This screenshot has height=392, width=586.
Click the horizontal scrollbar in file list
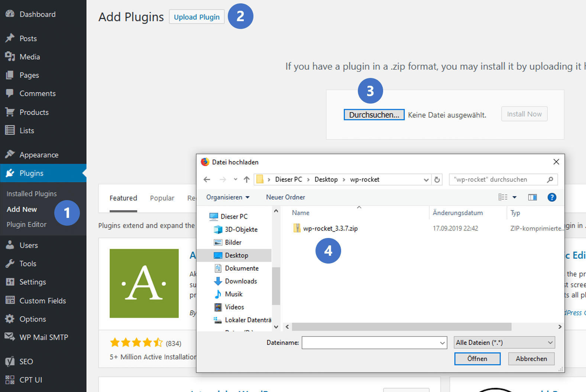point(401,327)
